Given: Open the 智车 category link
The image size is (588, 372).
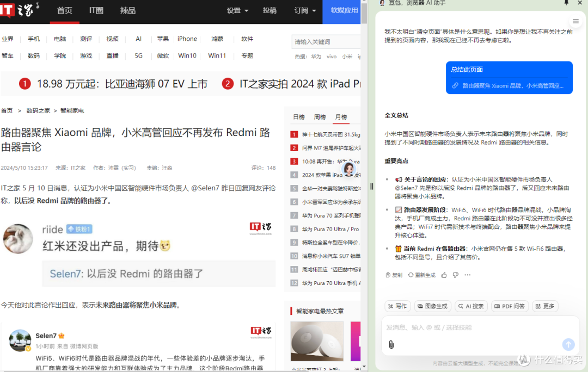Looking at the screenshot, I should point(8,55).
